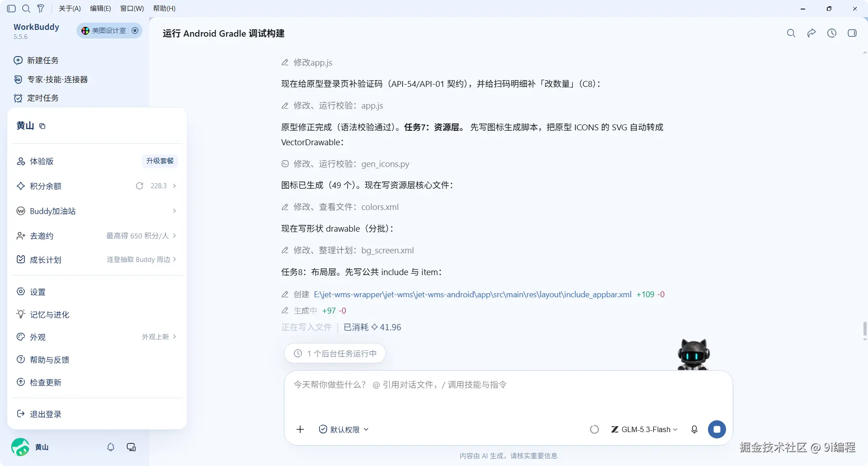Screen dimensions: 868x466
Task: Expand the 默认权限 permission dropdown
Action: [344, 429]
